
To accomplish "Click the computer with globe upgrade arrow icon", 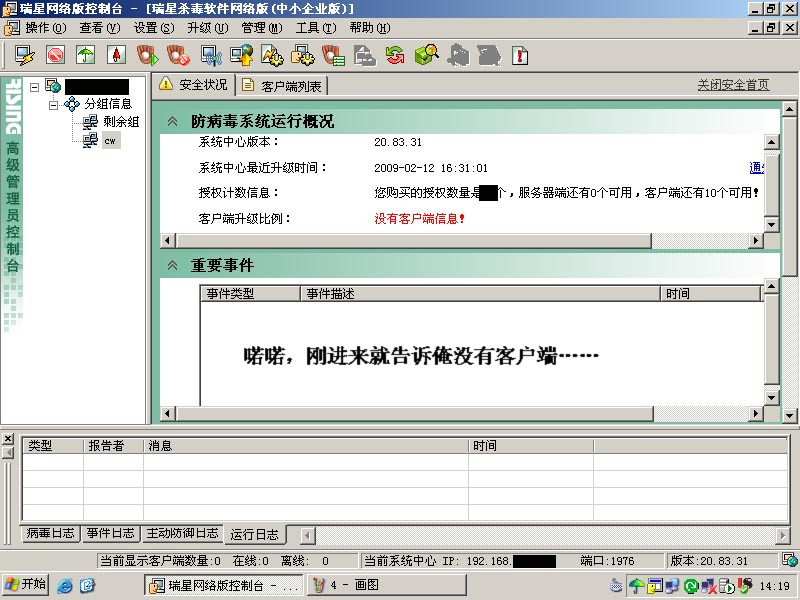I will point(241,55).
